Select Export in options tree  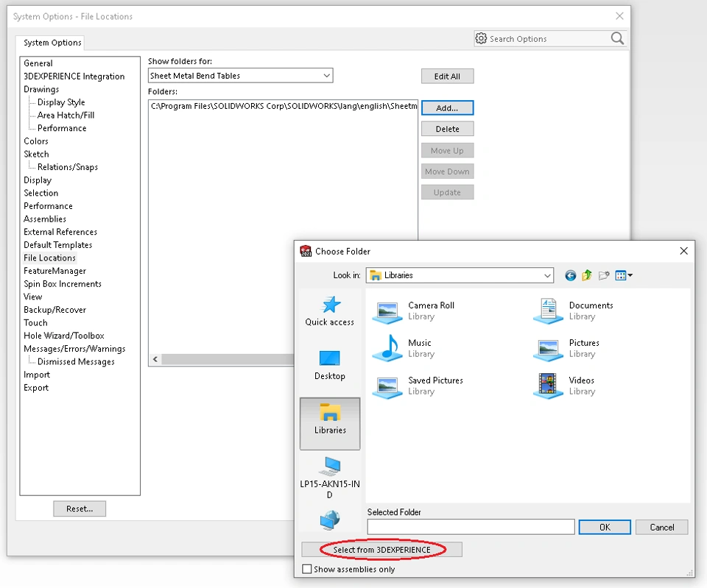click(36, 388)
